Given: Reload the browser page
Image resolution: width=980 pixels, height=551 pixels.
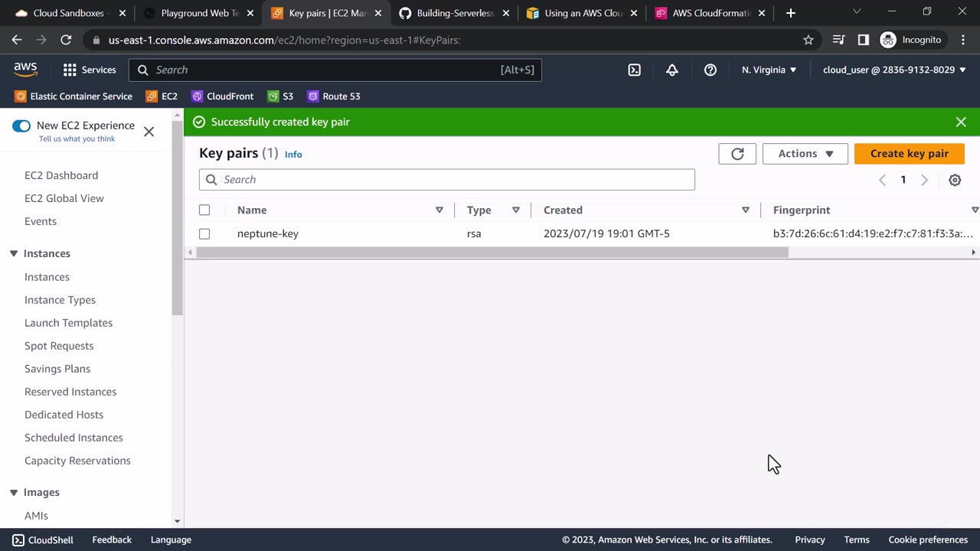Looking at the screenshot, I should pyautogui.click(x=66, y=40).
